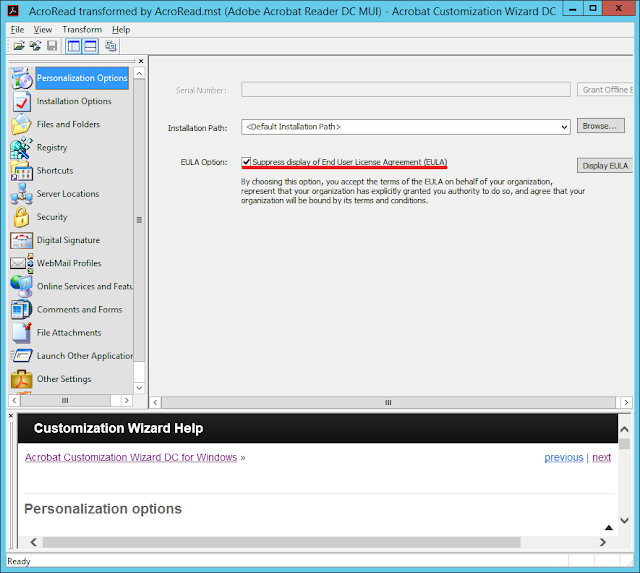Open Installation Options section
640x573 pixels.
click(x=74, y=101)
